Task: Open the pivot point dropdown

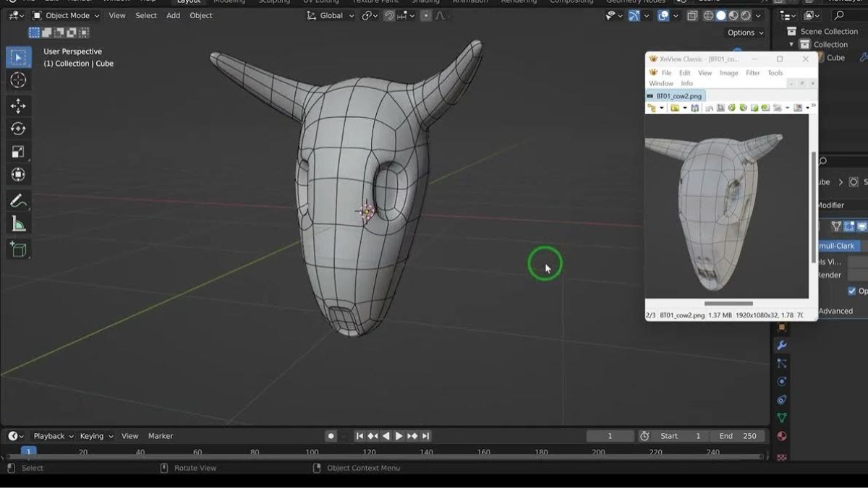Action: pos(370,15)
